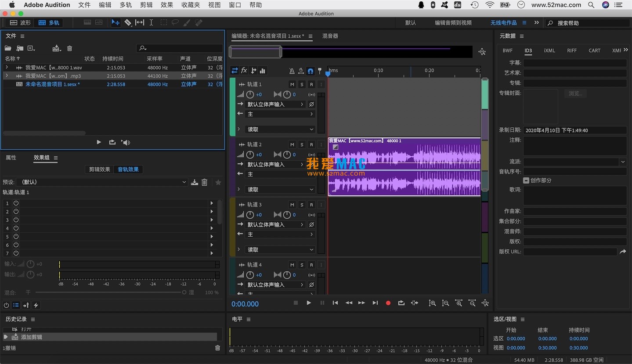Click the purple audio clip on 轨道 2

click(404, 167)
